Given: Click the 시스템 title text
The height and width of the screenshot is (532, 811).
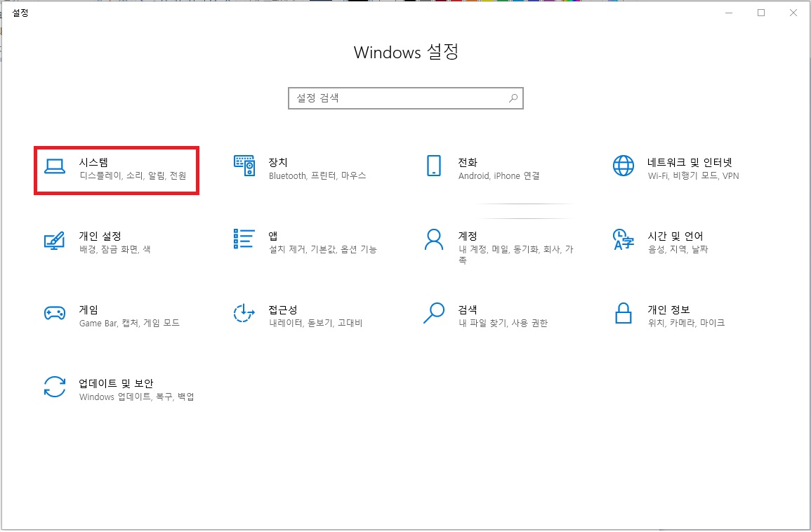Looking at the screenshot, I should tap(93, 162).
